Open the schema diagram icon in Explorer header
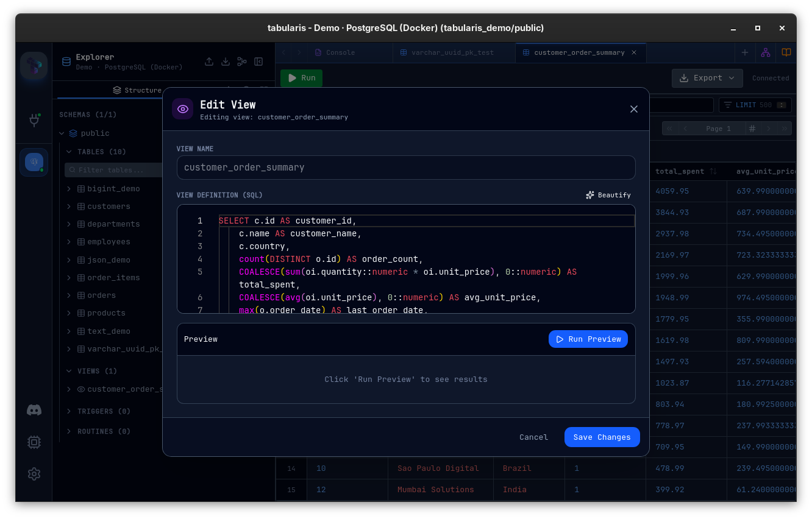 click(242, 62)
